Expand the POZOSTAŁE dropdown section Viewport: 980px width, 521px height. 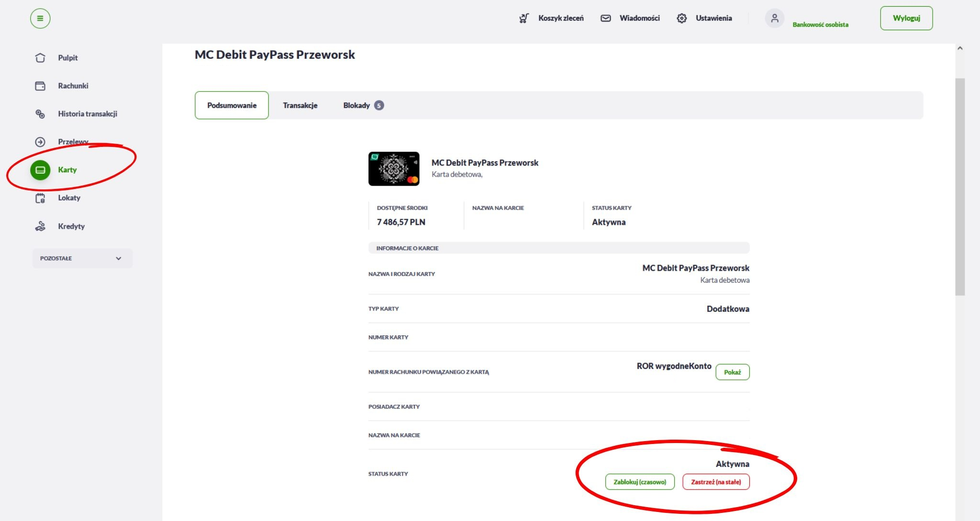point(82,258)
